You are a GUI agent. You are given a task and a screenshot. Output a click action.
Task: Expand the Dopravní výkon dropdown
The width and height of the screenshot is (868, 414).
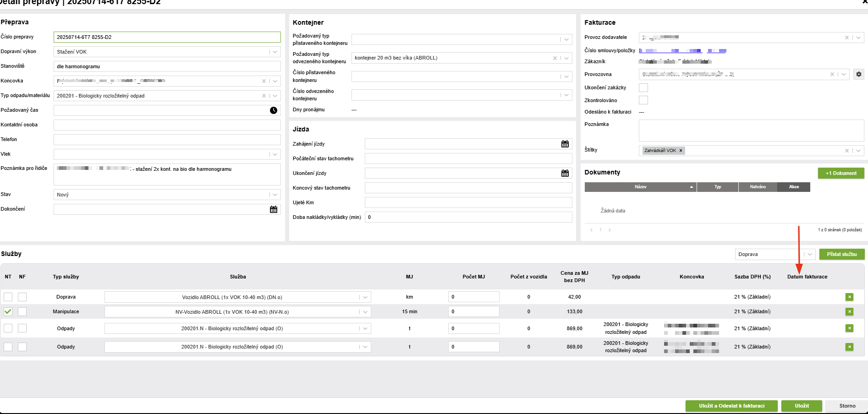coord(275,52)
